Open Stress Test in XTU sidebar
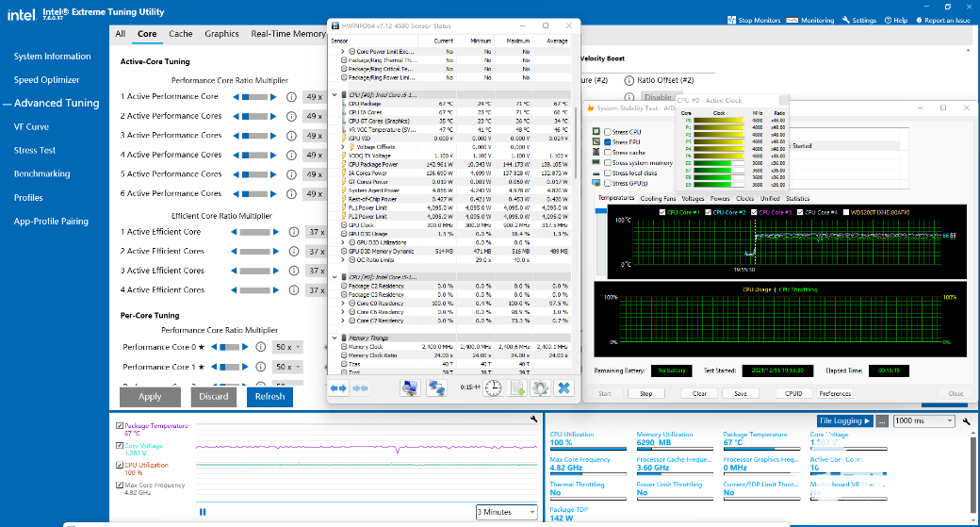The width and height of the screenshot is (980, 527). 35,150
